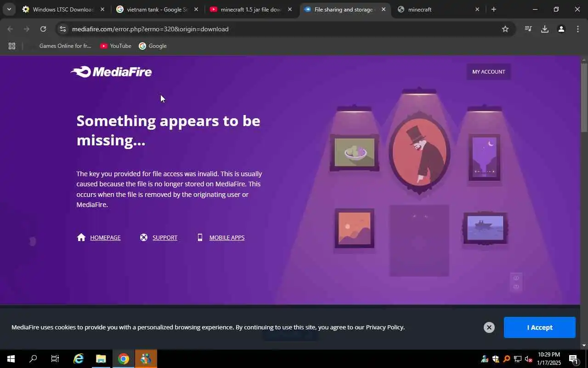Image resolution: width=588 pixels, height=368 pixels.
Task: Open the SUPPORT link
Action: (x=165, y=238)
